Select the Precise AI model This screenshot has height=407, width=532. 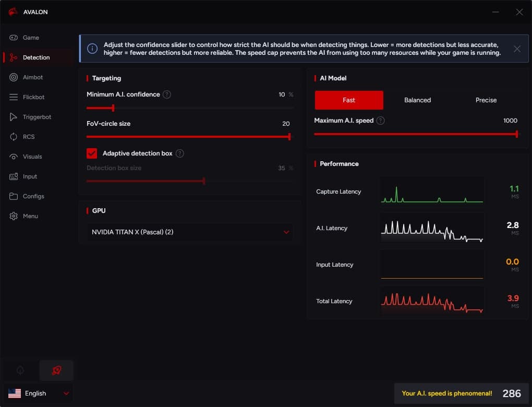[x=486, y=100]
